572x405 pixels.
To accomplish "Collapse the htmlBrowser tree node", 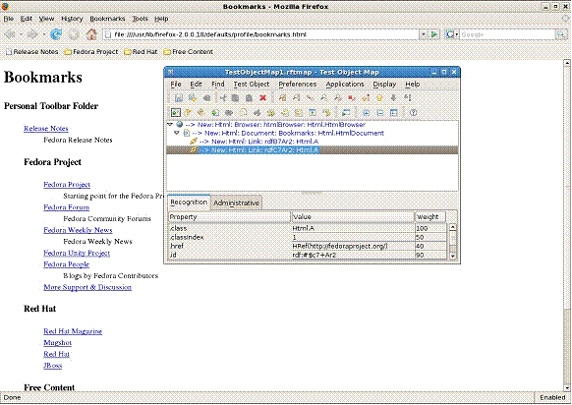I will tap(170, 124).
